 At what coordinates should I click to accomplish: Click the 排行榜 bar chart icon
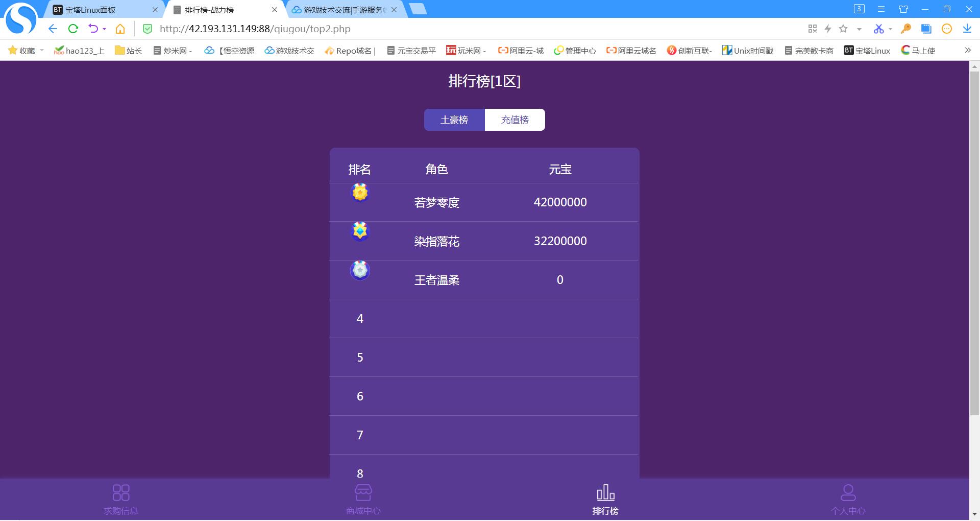click(605, 493)
